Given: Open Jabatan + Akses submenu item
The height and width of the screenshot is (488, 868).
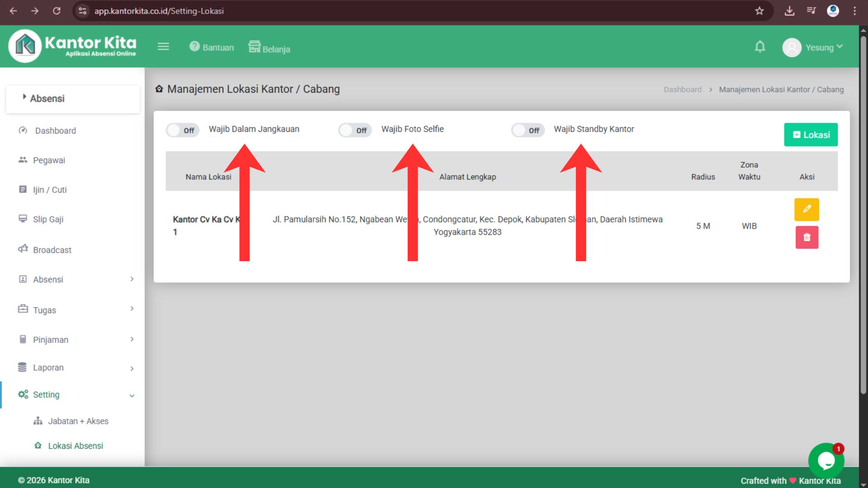Looking at the screenshot, I should click(x=78, y=421).
